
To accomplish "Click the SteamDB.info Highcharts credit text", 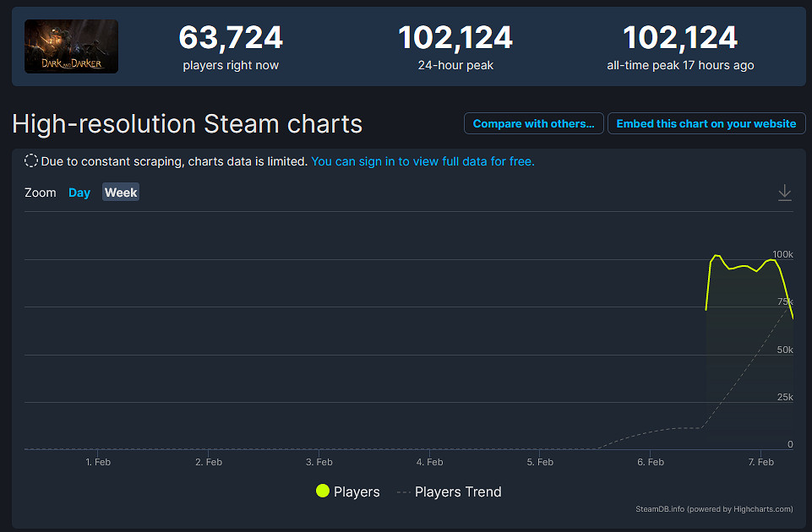I will coord(714,509).
